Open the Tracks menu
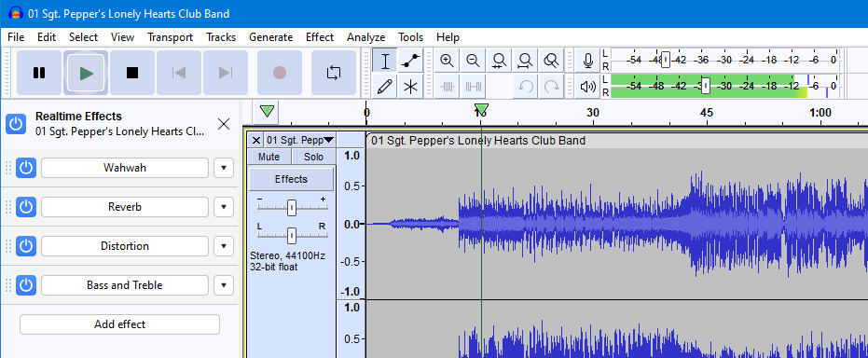The width and height of the screenshot is (868, 358). (x=221, y=37)
